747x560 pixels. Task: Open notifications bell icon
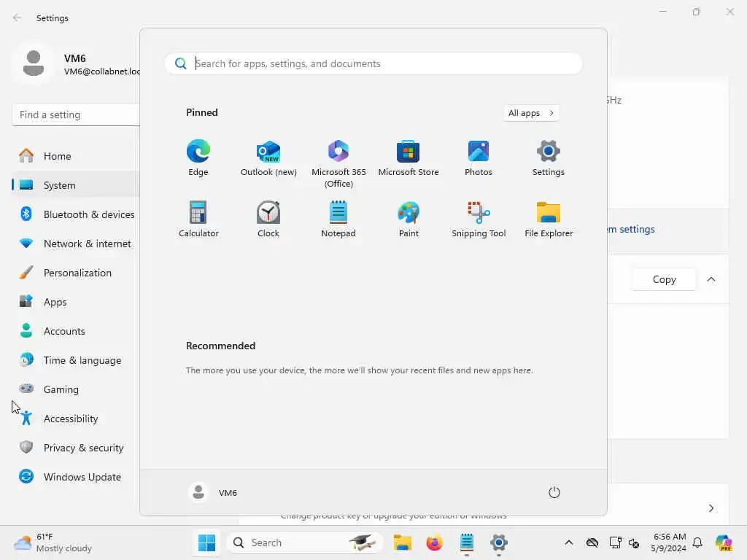(x=697, y=542)
